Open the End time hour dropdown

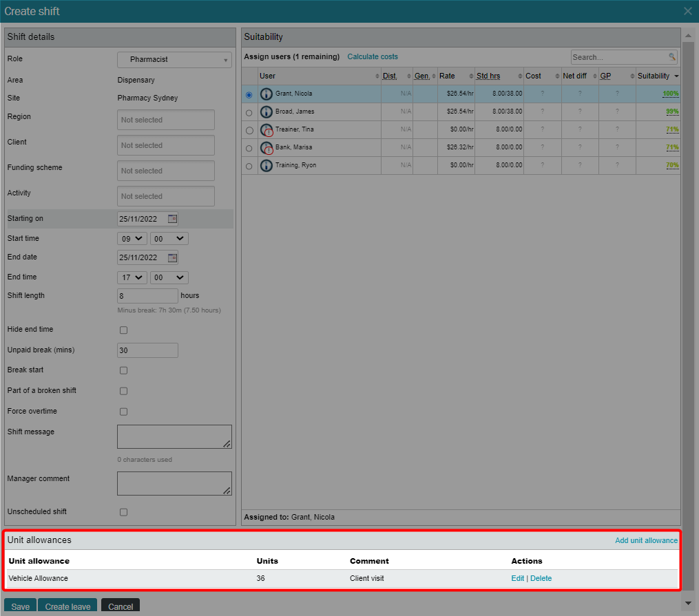(x=132, y=277)
